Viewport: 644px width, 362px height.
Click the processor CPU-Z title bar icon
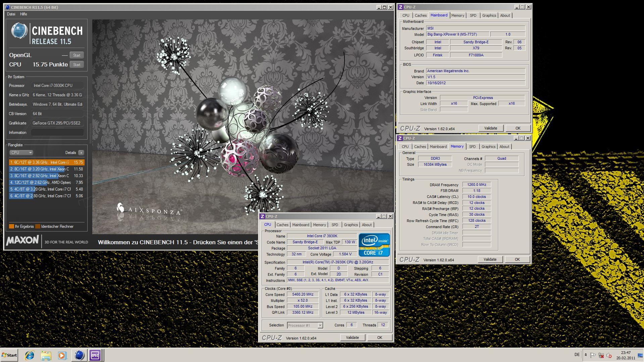pyautogui.click(x=262, y=216)
